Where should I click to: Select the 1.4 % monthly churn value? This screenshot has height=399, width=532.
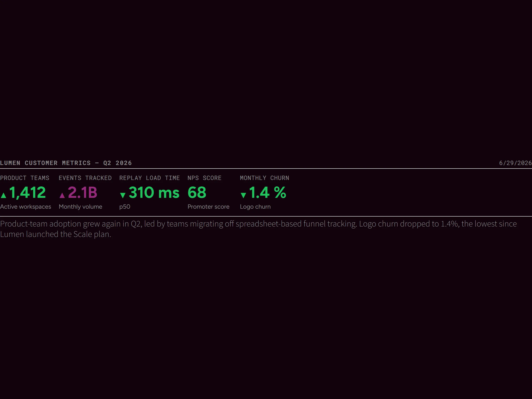pyautogui.click(x=268, y=192)
